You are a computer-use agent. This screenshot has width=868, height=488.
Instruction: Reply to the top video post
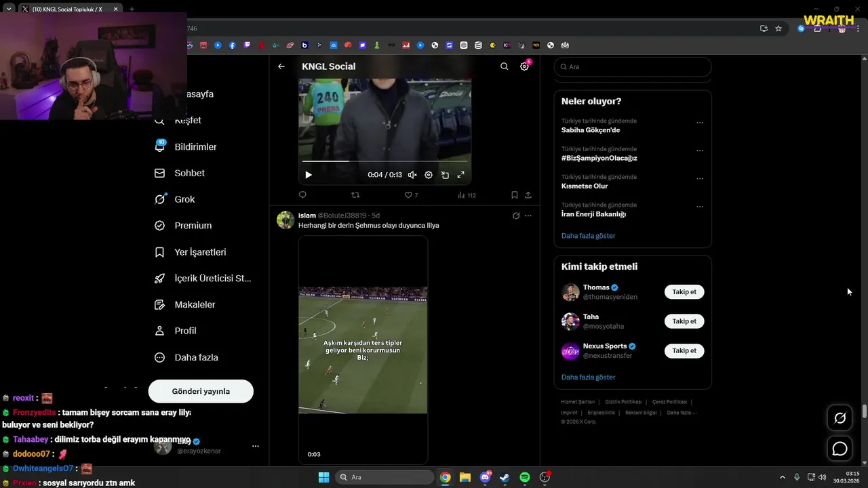(x=302, y=195)
